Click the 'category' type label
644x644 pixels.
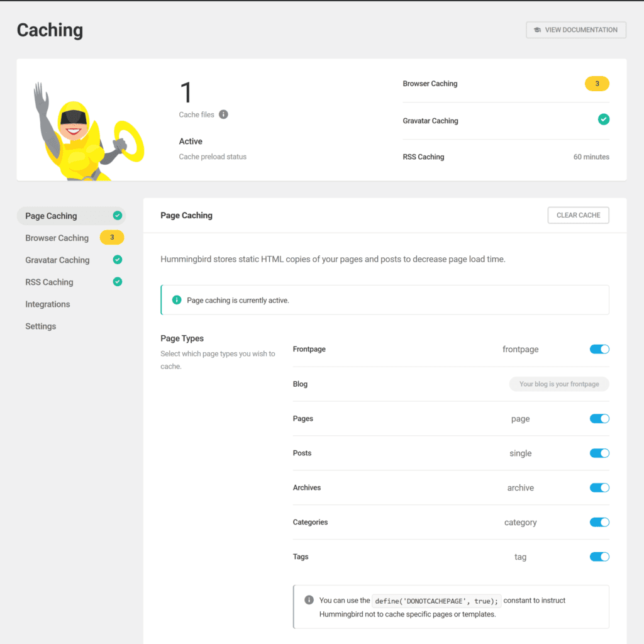[520, 523]
